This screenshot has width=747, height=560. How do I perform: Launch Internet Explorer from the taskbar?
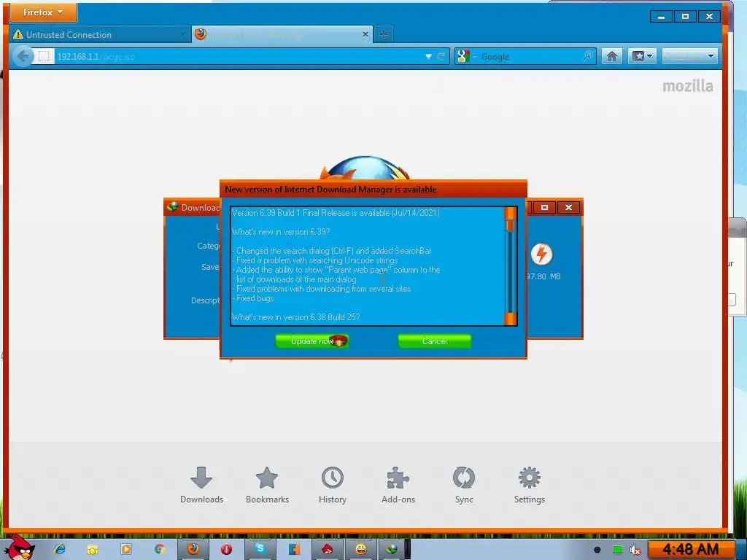(60, 550)
